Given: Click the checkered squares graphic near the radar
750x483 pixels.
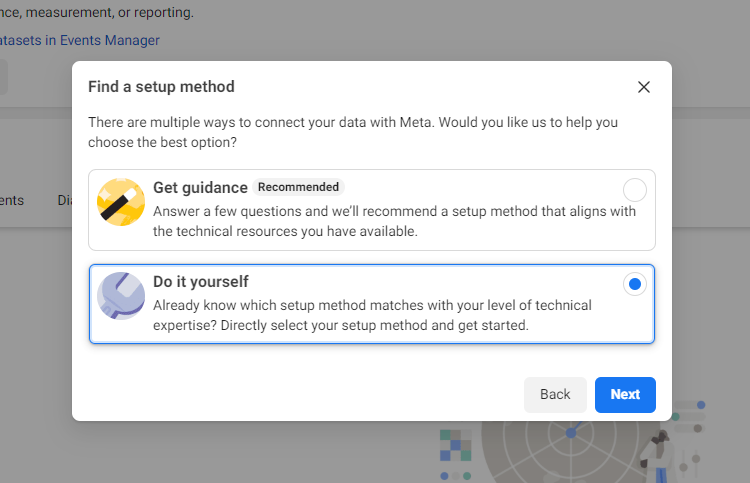Looking at the screenshot, I should 455,445.
